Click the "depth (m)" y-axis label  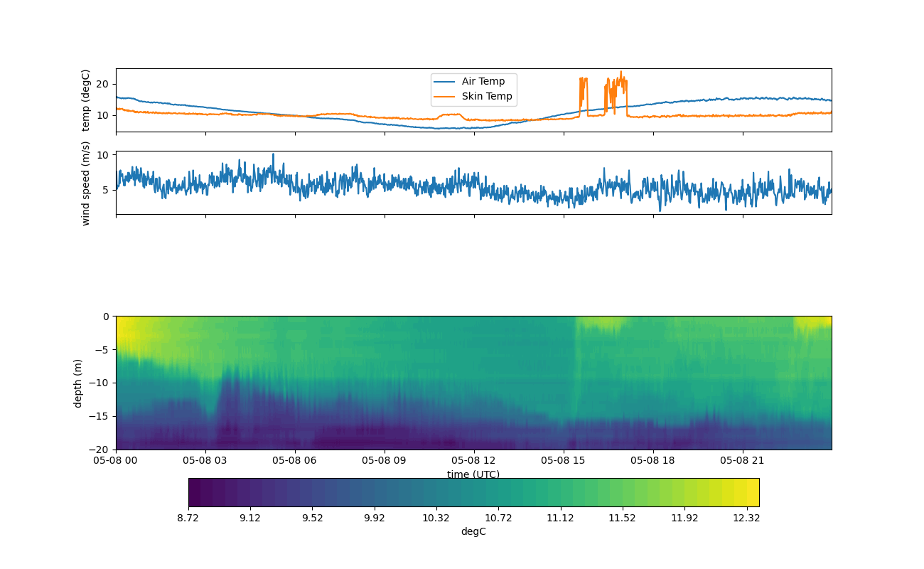tap(78, 383)
